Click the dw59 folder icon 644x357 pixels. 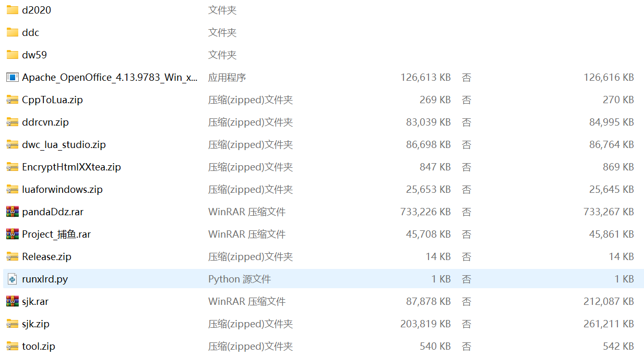tap(13, 55)
